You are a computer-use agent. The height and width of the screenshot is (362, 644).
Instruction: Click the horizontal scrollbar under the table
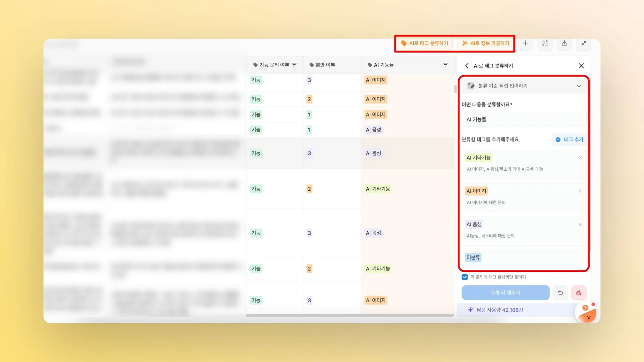[x=350, y=315]
